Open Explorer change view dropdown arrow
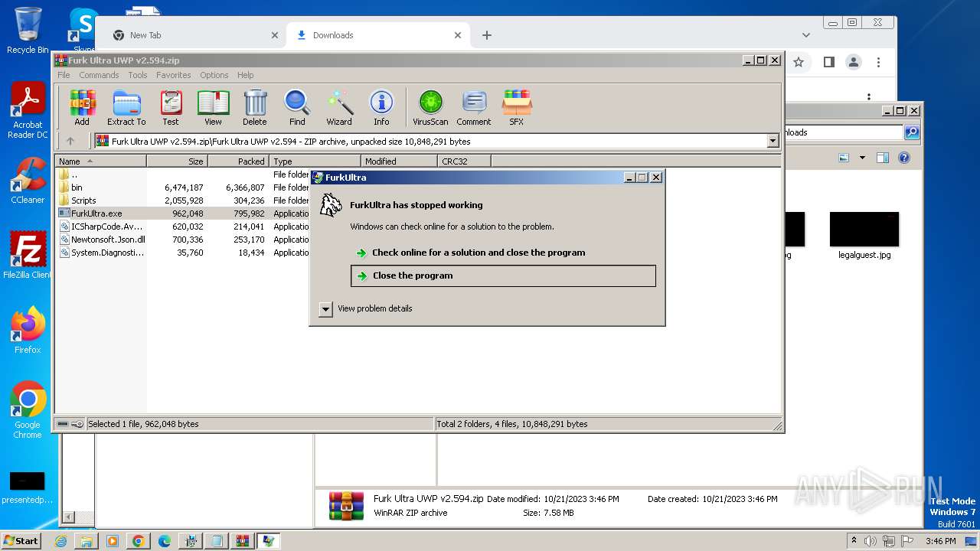Viewport: 980px width, 551px height. pyautogui.click(x=862, y=158)
